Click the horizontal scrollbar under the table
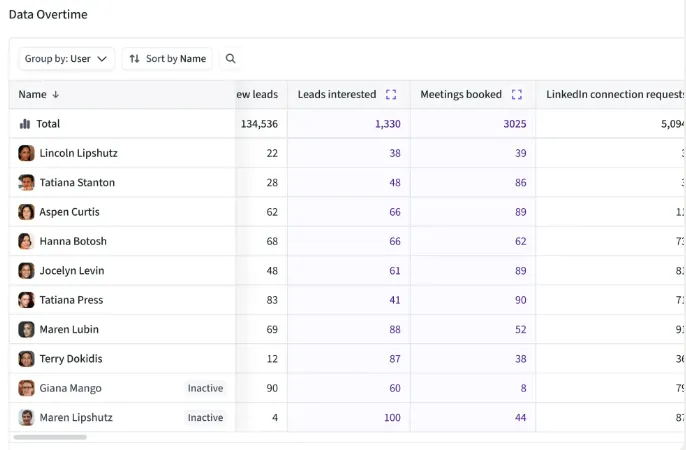The width and height of the screenshot is (686, 450). pos(50,437)
